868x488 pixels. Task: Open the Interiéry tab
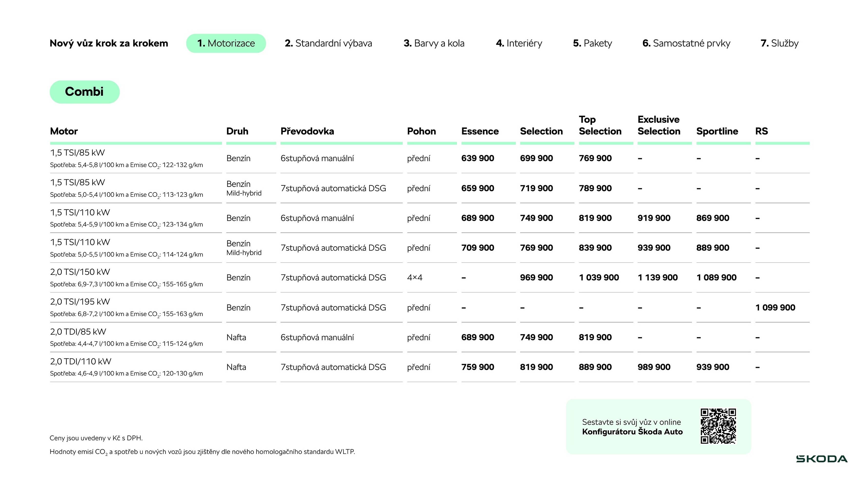pyautogui.click(x=519, y=43)
